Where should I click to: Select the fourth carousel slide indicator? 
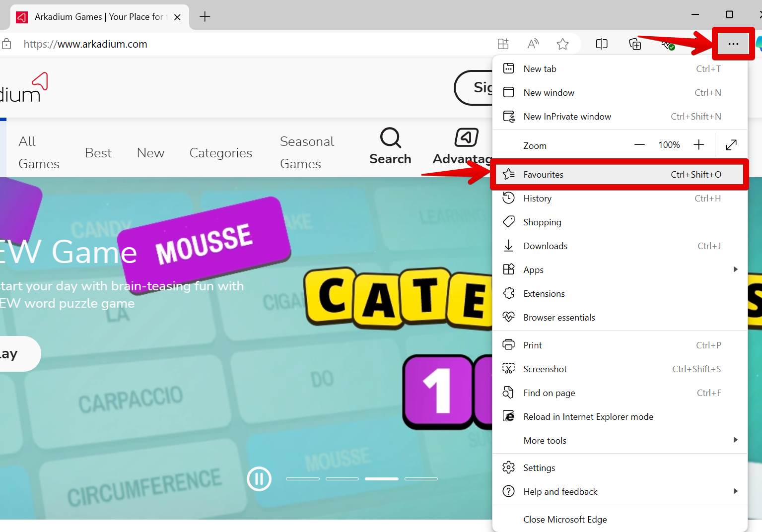(x=421, y=479)
